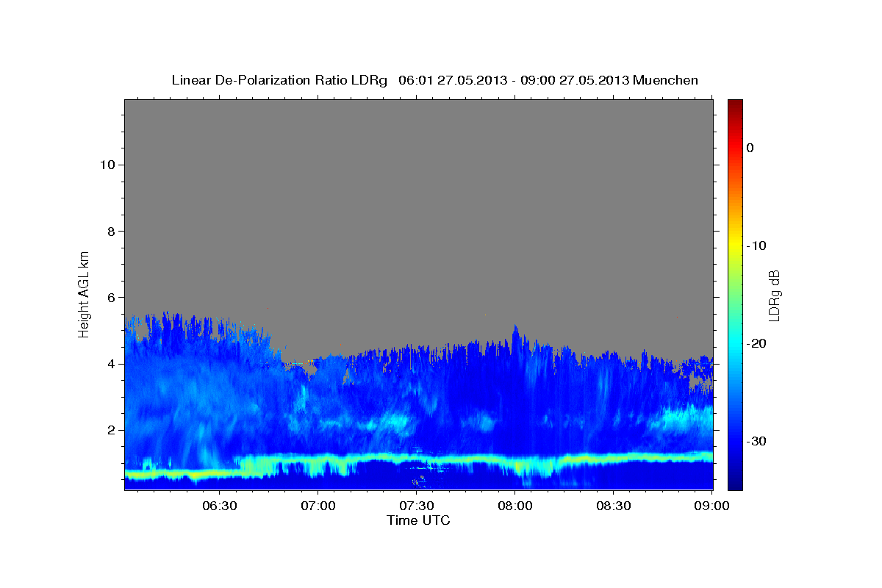Click the colorbar tick value '-20'
Image resolution: width=882 pixels, height=588 pixels.
(x=756, y=343)
